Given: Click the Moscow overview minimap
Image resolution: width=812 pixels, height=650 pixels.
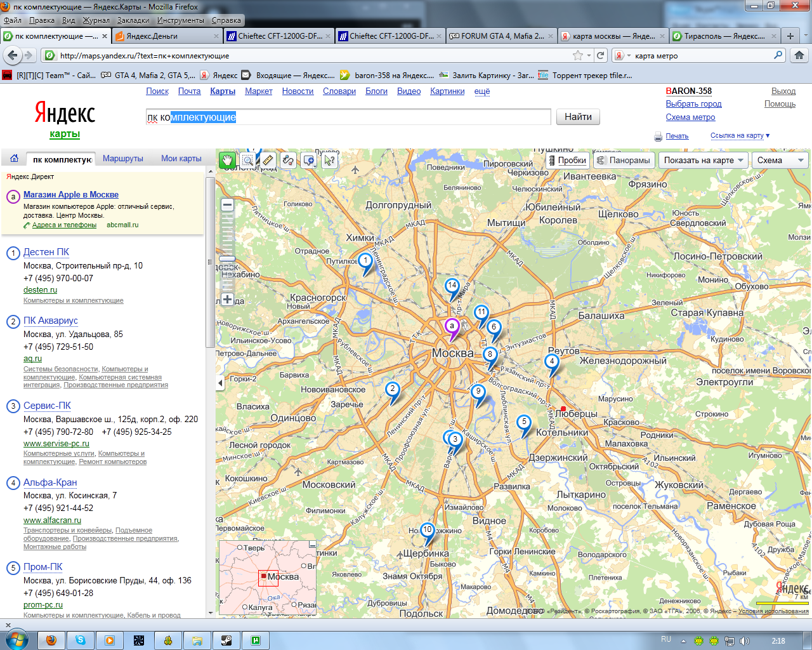Looking at the screenshot, I should pos(268,578).
